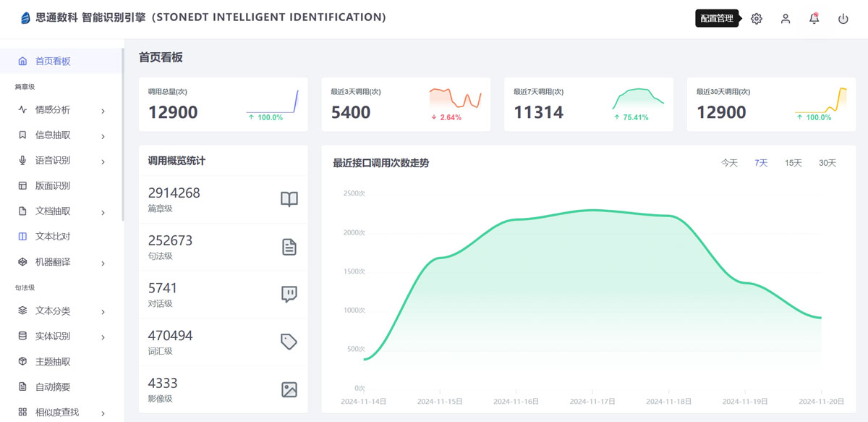This screenshot has height=422, width=868.
Task: Click the user profile icon
Action: point(786,19)
